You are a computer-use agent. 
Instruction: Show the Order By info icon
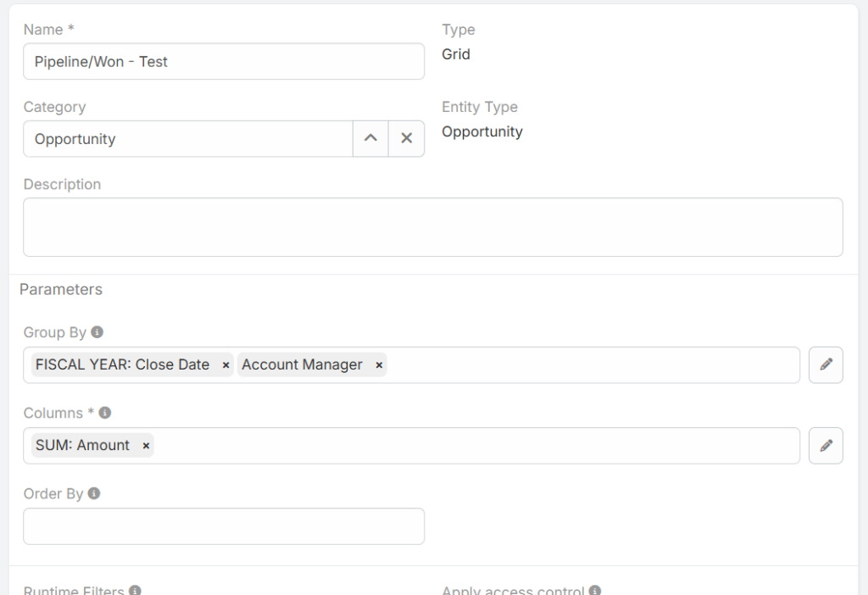click(x=94, y=493)
